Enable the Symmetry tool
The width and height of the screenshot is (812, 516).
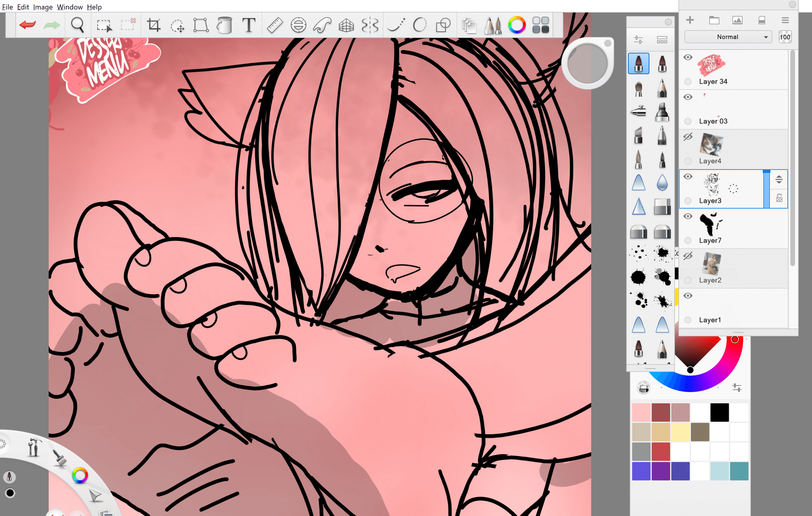coord(370,25)
